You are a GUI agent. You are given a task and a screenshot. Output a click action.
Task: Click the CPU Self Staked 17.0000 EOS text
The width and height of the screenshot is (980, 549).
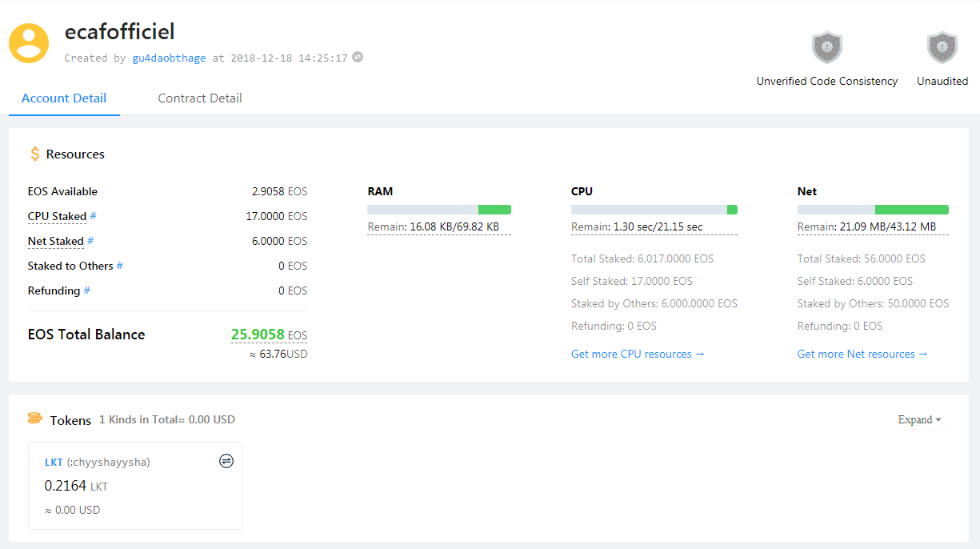pos(632,281)
